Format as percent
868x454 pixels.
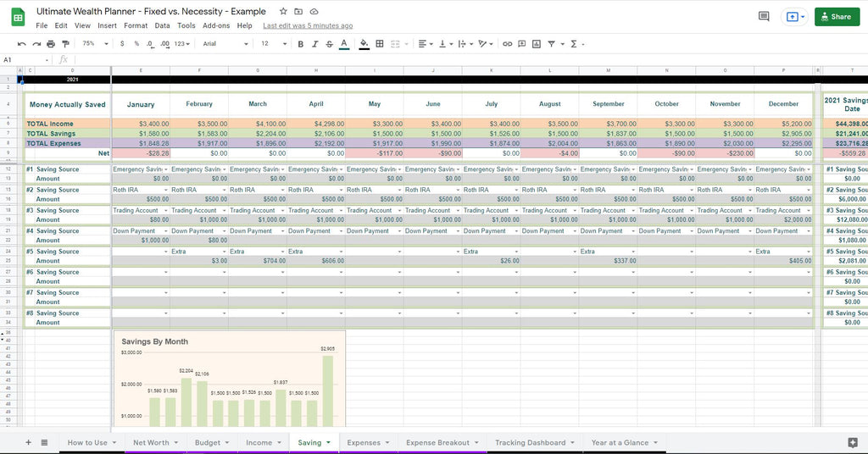[x=136, y=44]
